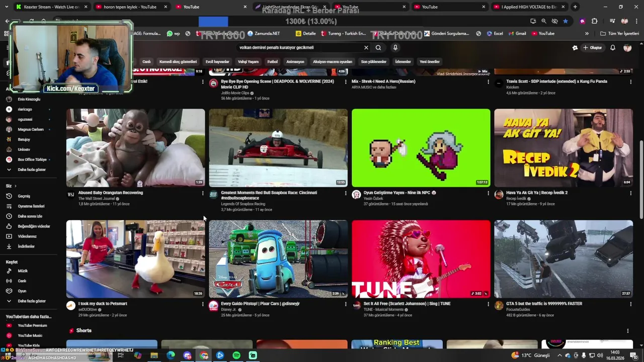Open the Gmail bookmark
Image resolution: width=644 pixels, height=362 pixels.
(517, 34)
